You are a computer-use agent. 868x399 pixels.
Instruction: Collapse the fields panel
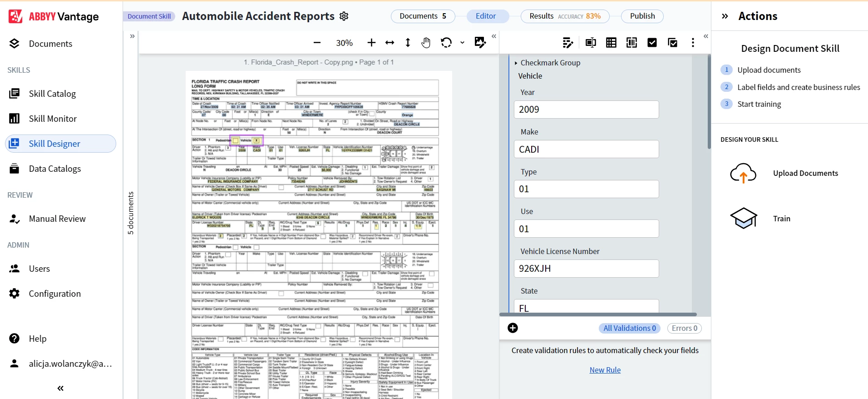tap(706, 36)
